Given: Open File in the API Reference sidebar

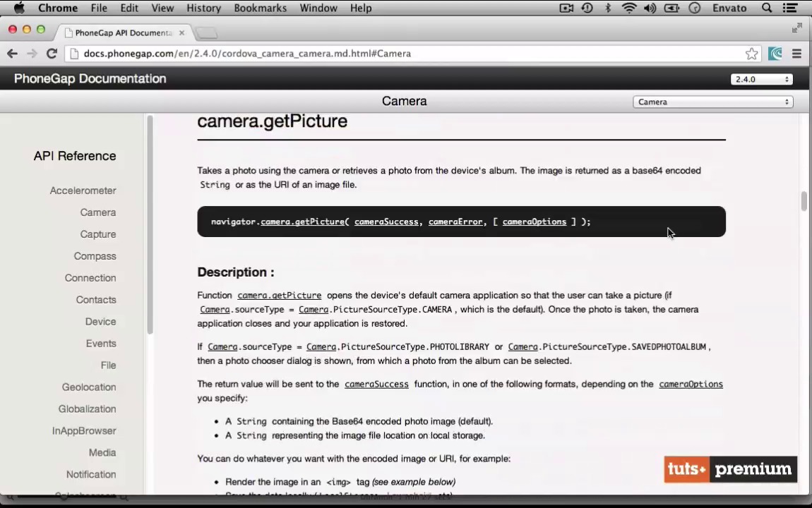Looking at the screenshot, I should [108, 365].
